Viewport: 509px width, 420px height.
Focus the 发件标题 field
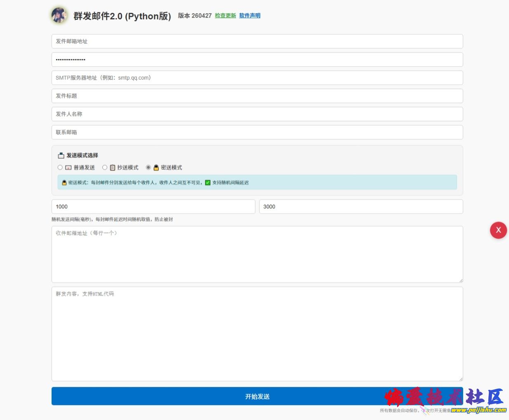[x=257, y=96]
